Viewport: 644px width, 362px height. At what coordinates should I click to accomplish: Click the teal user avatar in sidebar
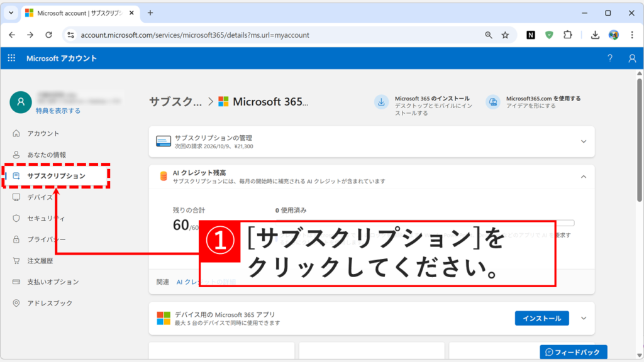(21, 102)
